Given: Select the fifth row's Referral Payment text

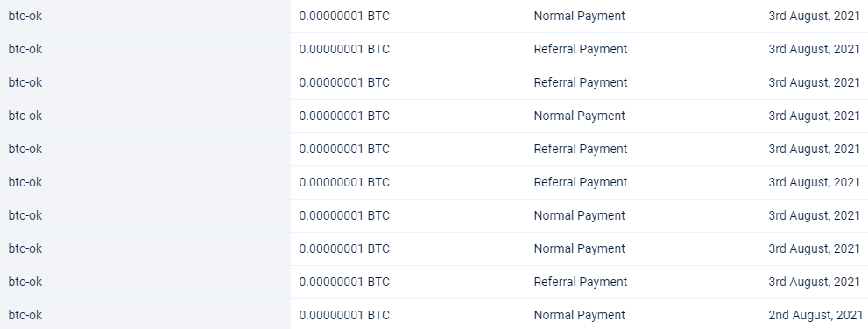Looking at the screenshot, I should tap(580, 149).
